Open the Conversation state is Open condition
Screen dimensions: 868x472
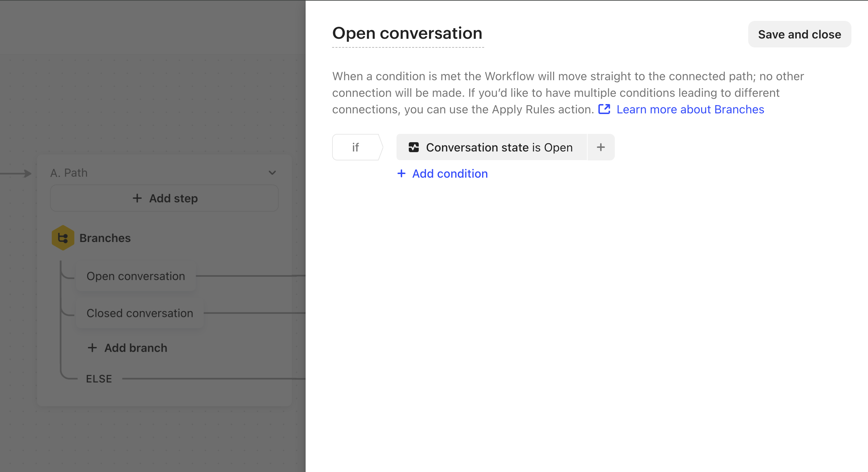tap(499, 147)
